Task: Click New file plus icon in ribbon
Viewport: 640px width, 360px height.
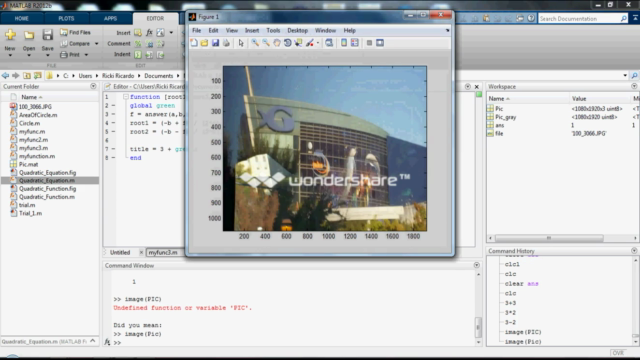Action: 10,35
